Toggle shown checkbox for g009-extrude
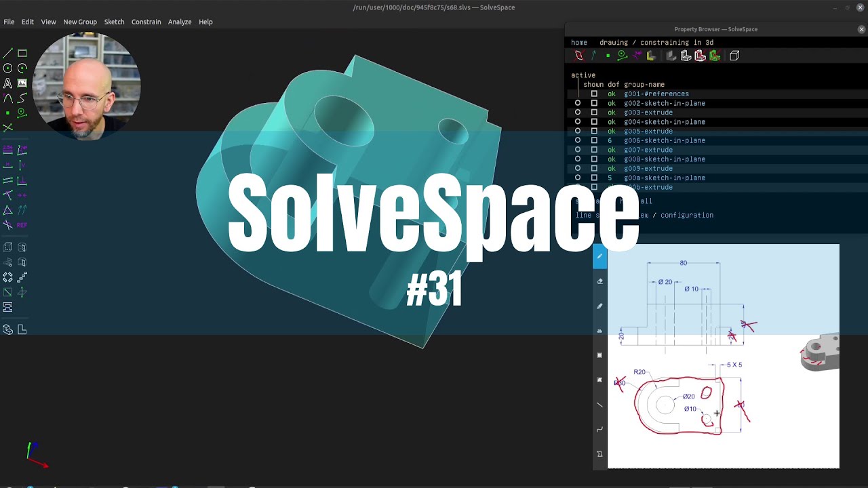The width and height of the screenshot is (868, 488). 594,168
